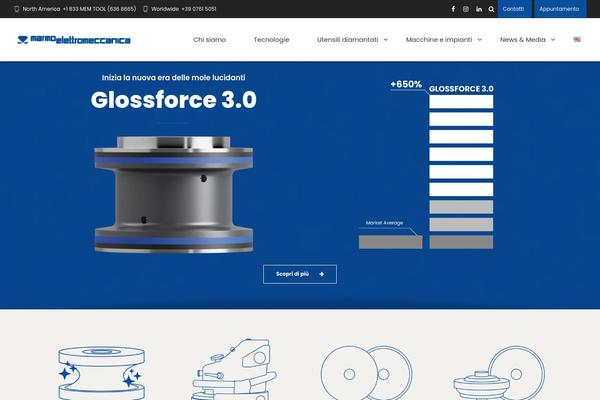The image size is (600, 400).
Task: Click the Scopri di più button
Action: pyautogui.click(x=300, y=274)
